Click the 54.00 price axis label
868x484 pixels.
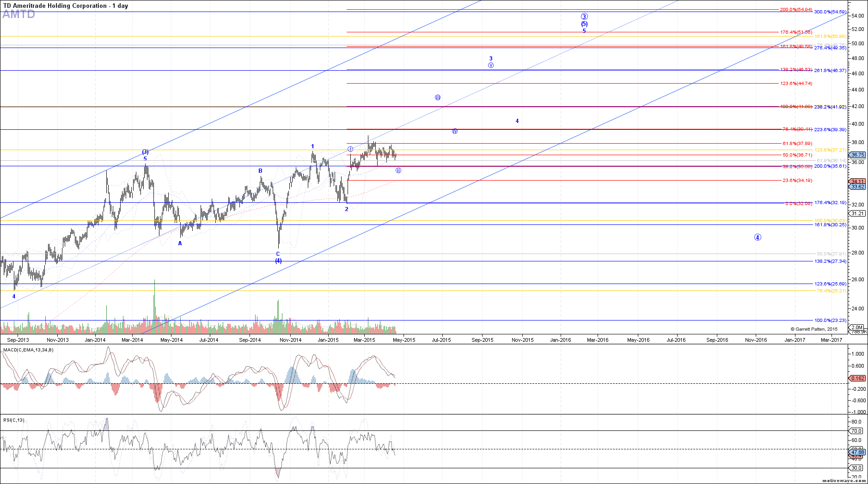tap(858, 16)
